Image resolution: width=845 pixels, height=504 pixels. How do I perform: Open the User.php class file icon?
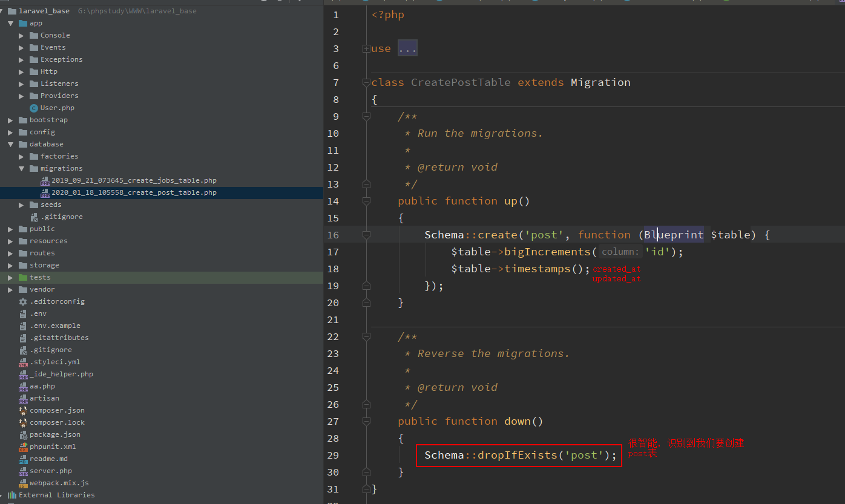pyautogui.click(x=34, y=108)
